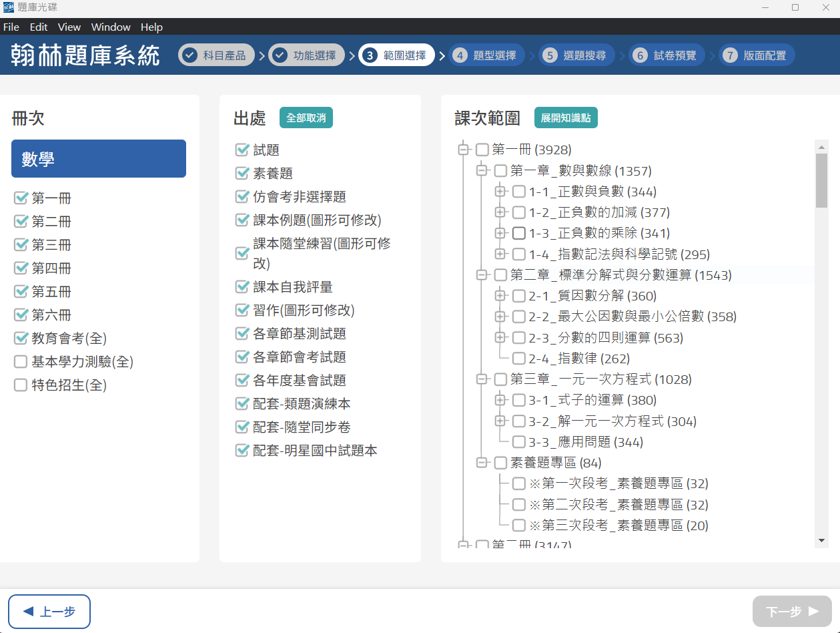Uncheck 第六冊 in the 冊次 list
Image resolution: width=840 pixels, height=633 pixels.
[21, 314]
